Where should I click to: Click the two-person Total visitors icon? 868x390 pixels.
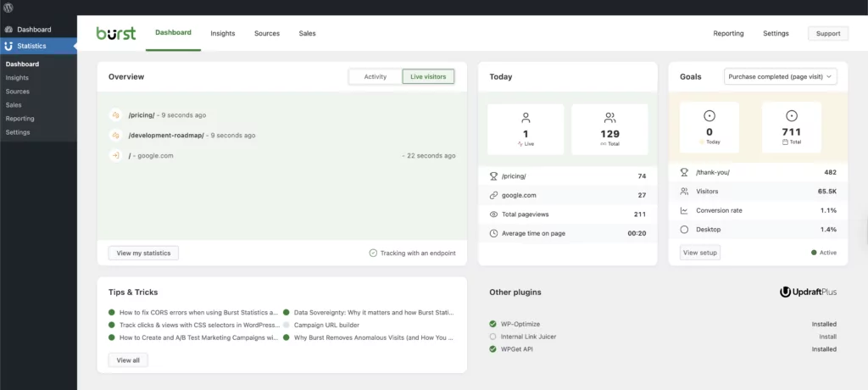point(610,118)
